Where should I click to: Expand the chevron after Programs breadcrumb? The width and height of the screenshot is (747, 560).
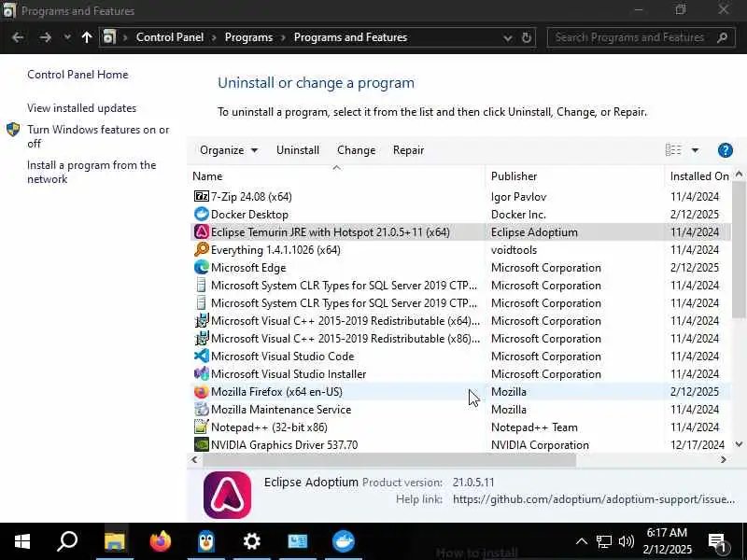283,37
